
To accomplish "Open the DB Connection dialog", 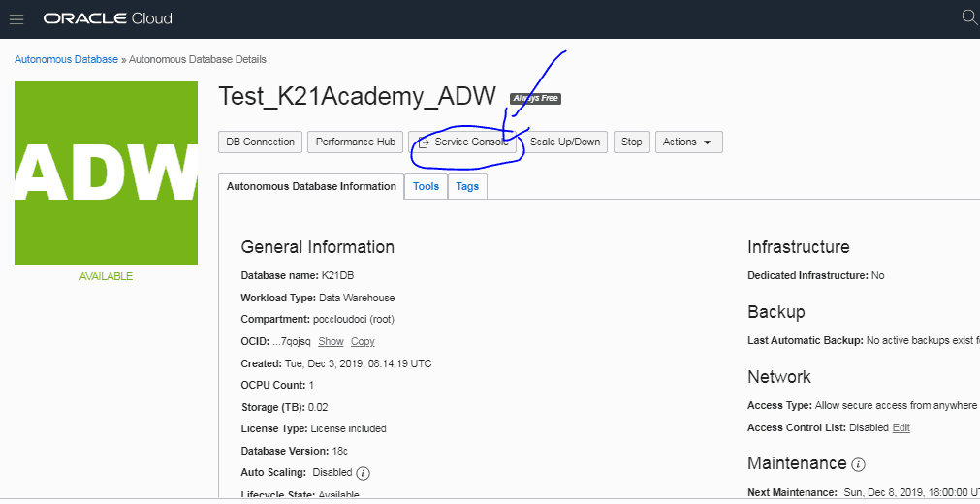I will [x=260, y=142].
